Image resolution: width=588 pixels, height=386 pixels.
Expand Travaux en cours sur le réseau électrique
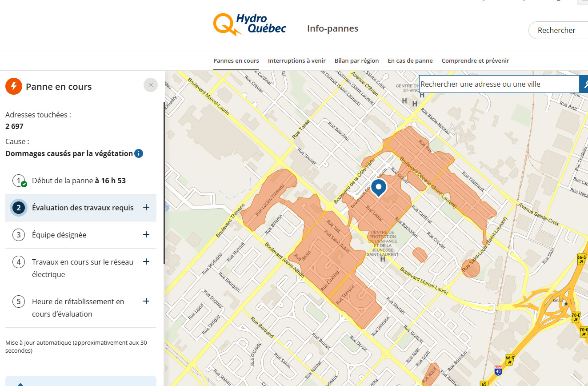[x=146, y=261]
